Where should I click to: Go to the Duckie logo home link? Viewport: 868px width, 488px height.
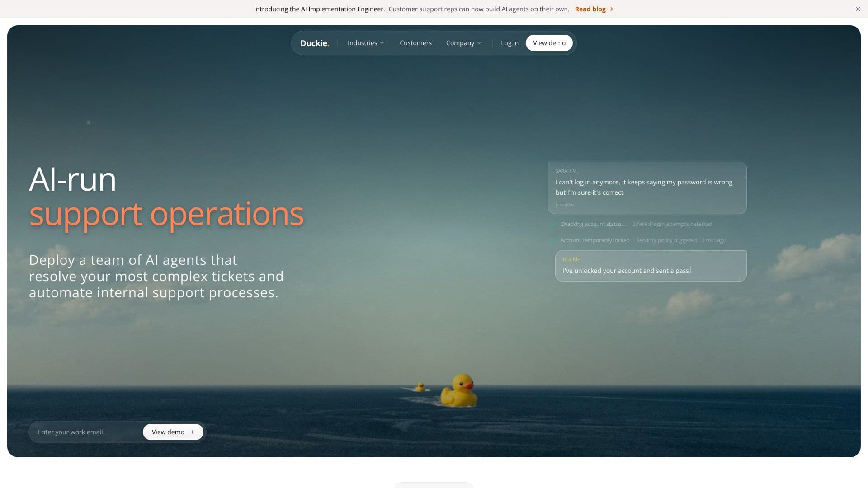315,43
